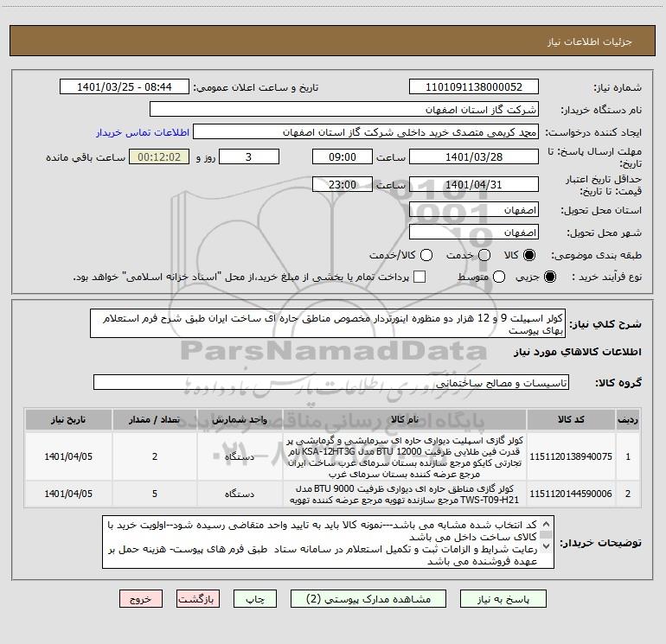Image resolution: width=666 pixels, height=644 pixels.
Task: Click quantity 5 in second row
Action: tap(155, 494)
